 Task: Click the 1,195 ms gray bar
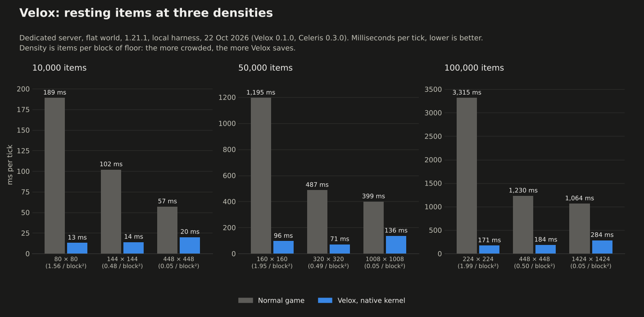tap(261, 176)
